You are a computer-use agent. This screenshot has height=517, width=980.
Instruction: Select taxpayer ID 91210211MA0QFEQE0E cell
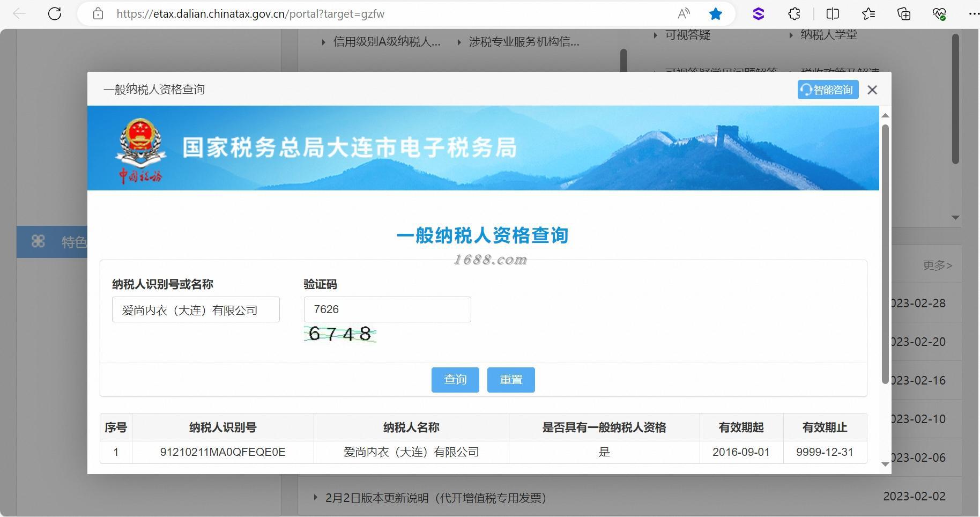pyautogui.click(x=222, y=452)
